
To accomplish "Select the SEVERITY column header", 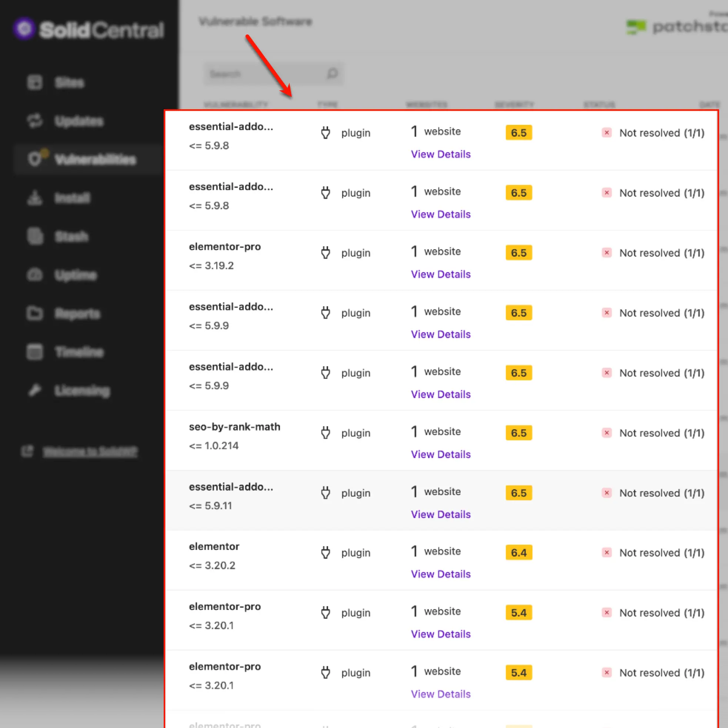I will 514,105.
